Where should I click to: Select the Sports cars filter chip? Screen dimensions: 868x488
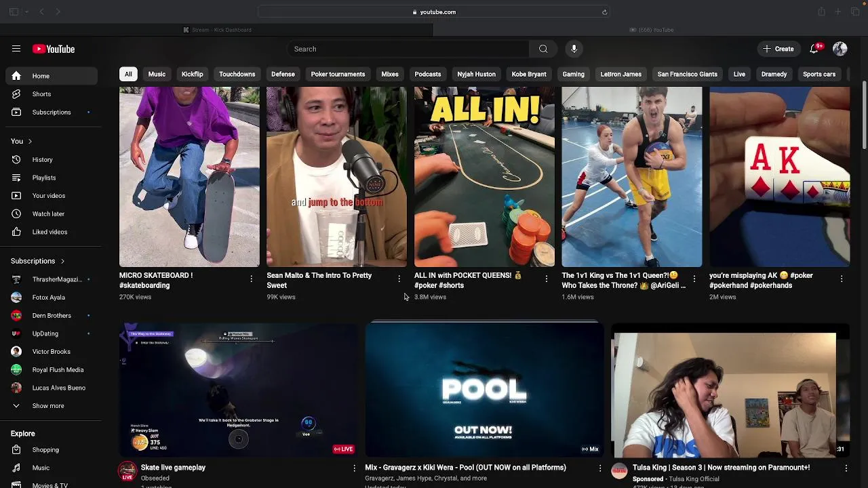(819, 74)
